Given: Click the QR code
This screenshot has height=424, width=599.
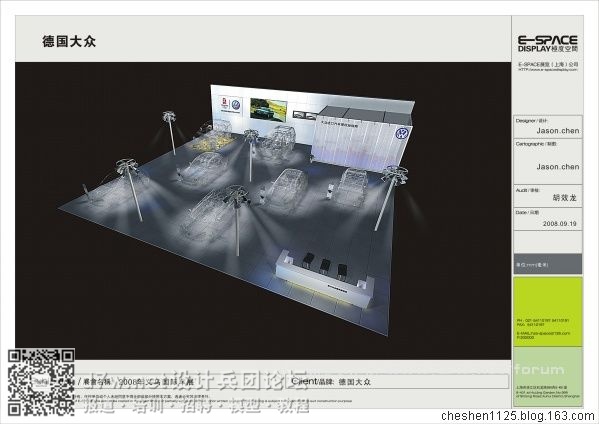Looking at the screenshot, I should click(41, 382).
